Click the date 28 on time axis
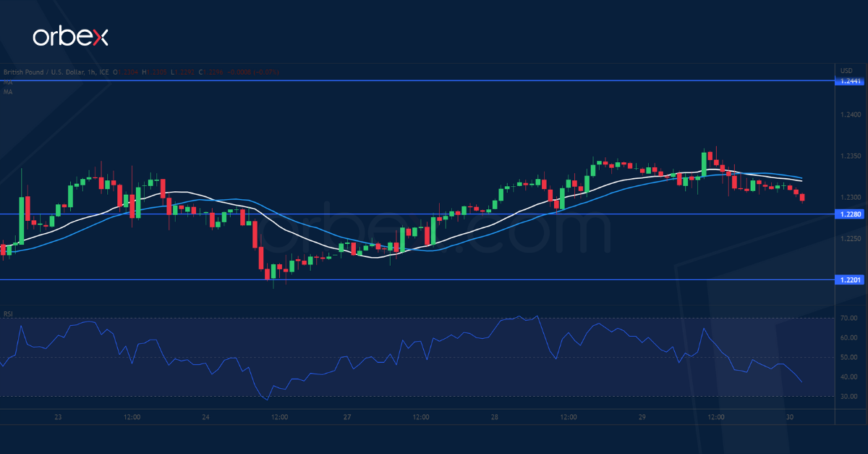The image size is (868, 454). pos(495,417)
